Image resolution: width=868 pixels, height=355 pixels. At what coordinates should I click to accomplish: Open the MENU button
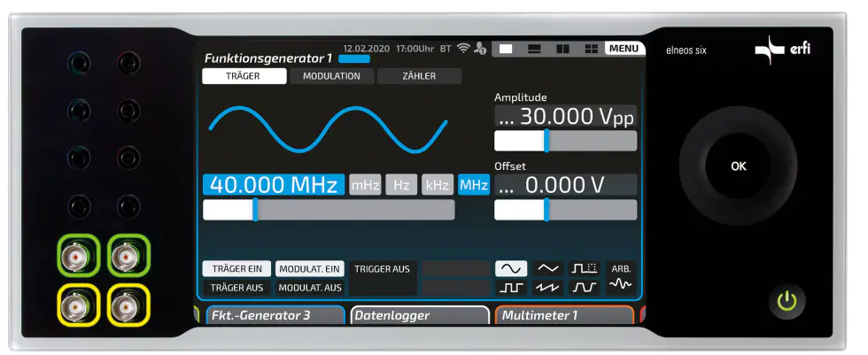click(624, 48)
